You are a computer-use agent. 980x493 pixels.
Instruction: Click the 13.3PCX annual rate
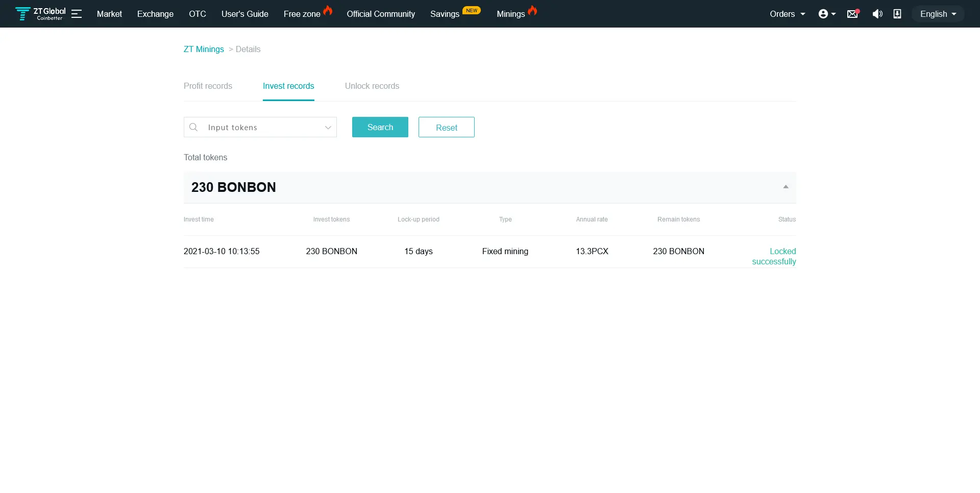(x=592, y=251)
